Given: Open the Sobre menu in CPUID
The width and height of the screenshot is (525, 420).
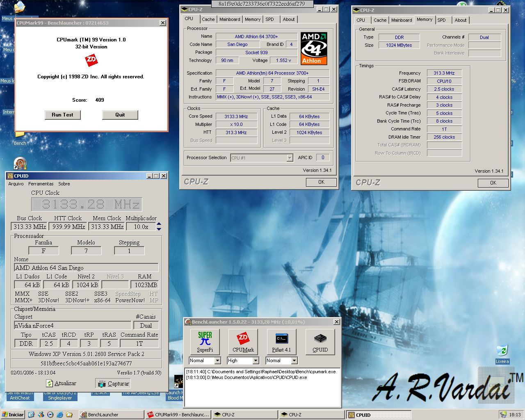Looking at the screenshot, I should pos(64,184).
